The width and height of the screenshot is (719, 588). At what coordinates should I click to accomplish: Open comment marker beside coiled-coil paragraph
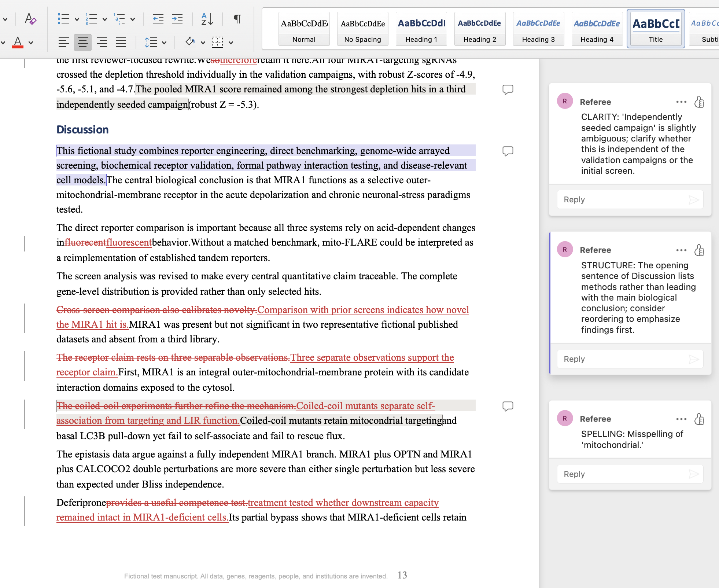[x=508, y=406]
